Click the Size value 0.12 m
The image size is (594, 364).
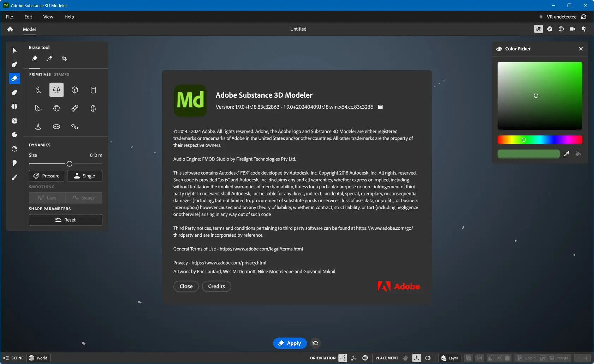pos(96,155)
